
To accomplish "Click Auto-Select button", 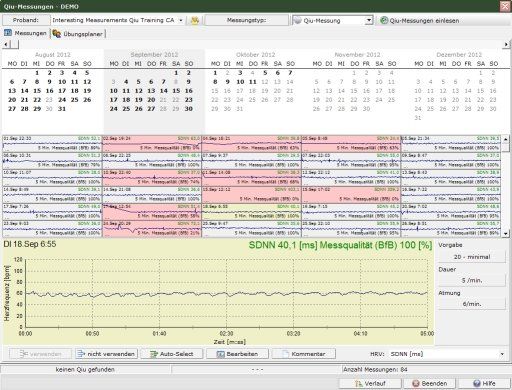I will pyautogui.click(x=172, y=354).
